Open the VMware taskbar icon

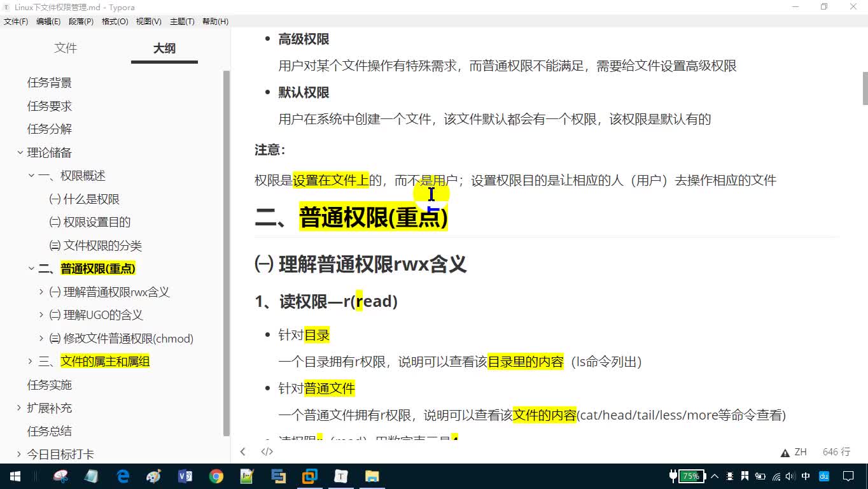tap(310, 476)
